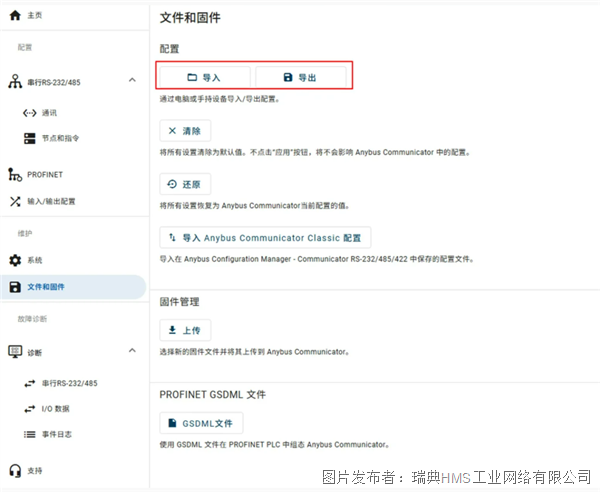600x492 pixels.
Task: Click the 通讯 arrows icon
Action: (x=29, y=113)
